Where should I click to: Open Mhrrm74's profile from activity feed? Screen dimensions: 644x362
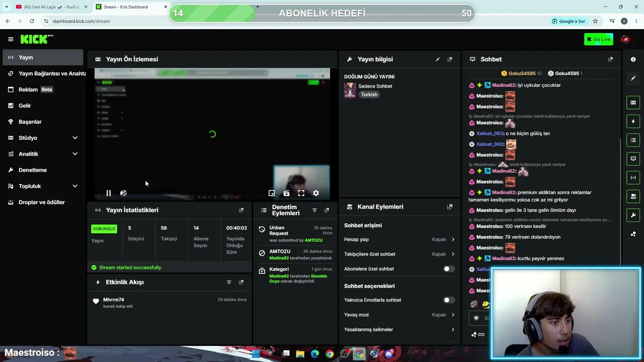[x=114, y=300]
